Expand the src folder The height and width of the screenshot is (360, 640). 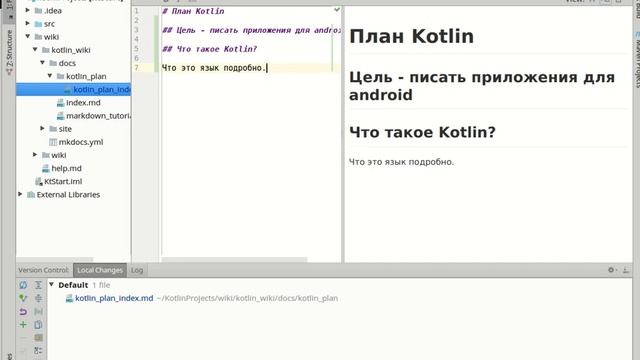[x=28, y=23]
